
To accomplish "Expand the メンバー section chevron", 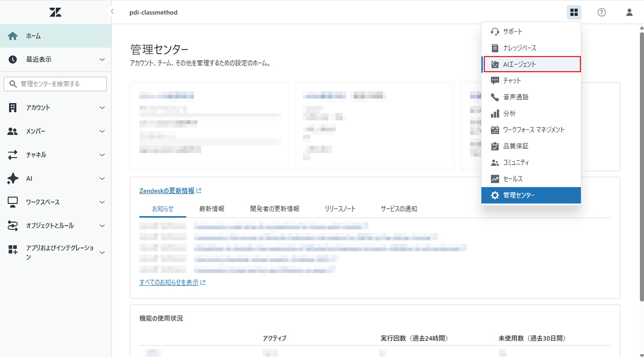I will click(102, 131).
